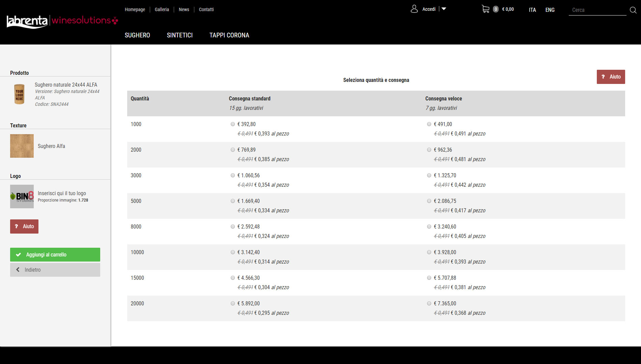Go back with the Indietro button
The image size is (641, 364).
click(55, 270)
